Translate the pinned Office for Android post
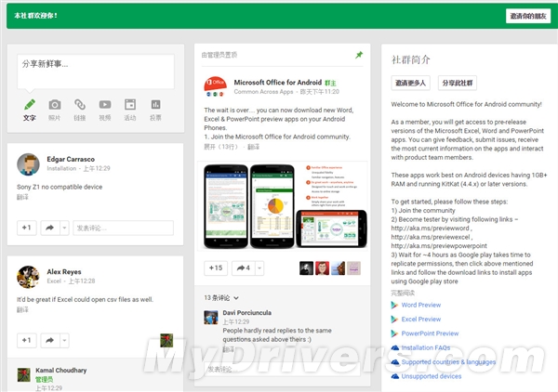Image resolution: width=558 pixels, height=392 pixels. tap(253, 147)
